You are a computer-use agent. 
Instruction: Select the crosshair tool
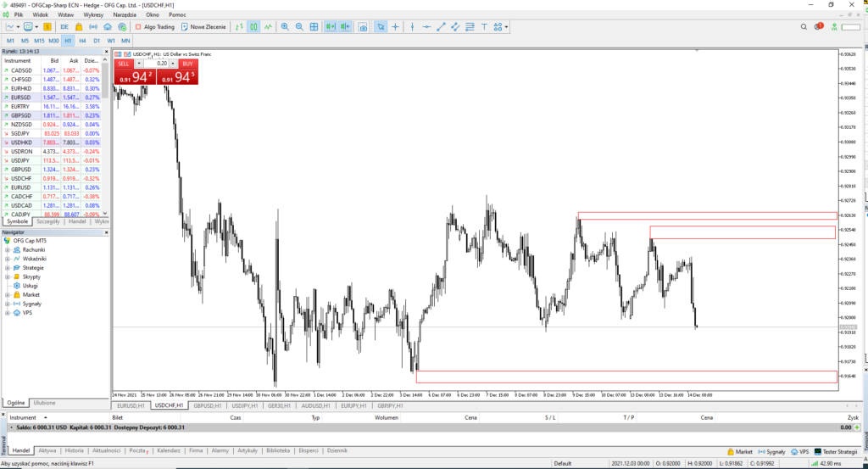[x=396, y=27]
